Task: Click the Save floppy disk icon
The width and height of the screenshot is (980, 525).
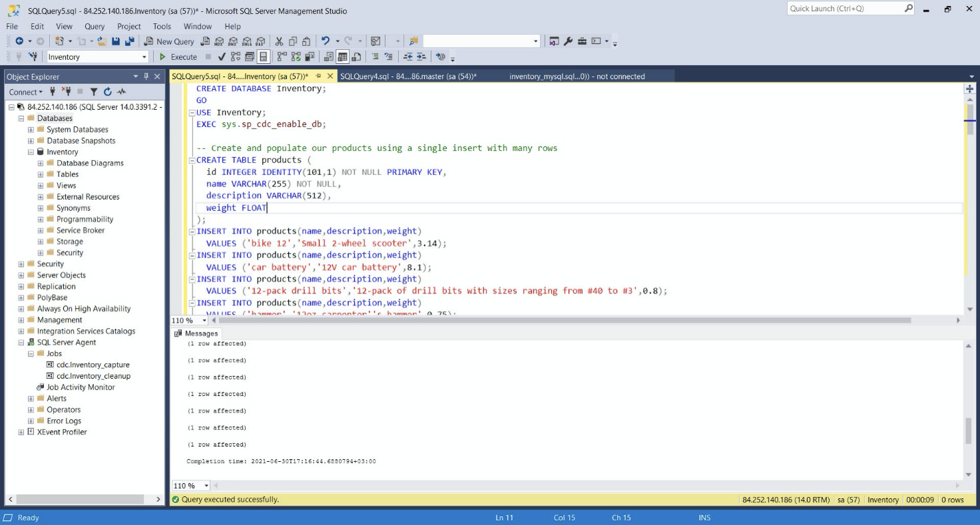Action: pos(116,41)
